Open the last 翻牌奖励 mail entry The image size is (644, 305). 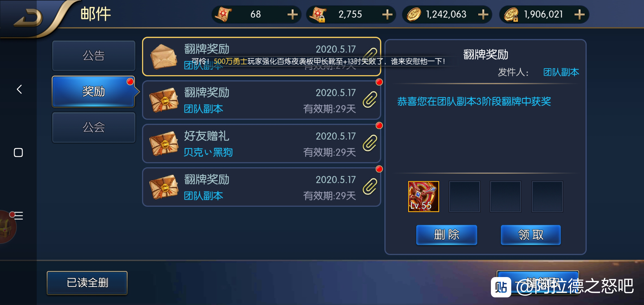[x=262, y=187]
